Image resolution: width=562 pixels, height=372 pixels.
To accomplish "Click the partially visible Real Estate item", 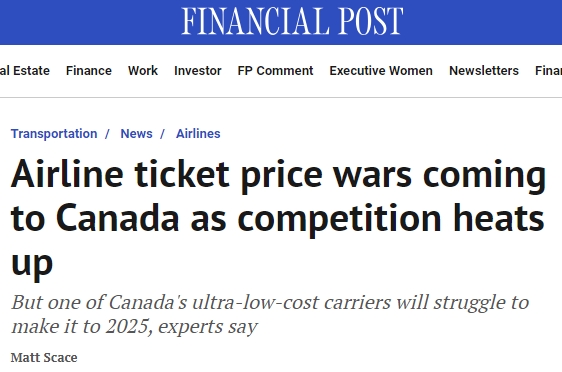I will tap(25, 71).
